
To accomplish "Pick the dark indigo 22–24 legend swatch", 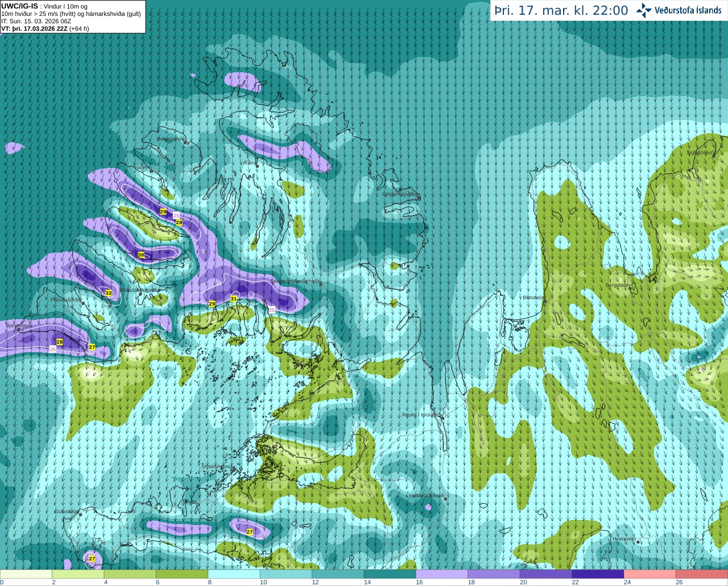I will coord(598,574).
